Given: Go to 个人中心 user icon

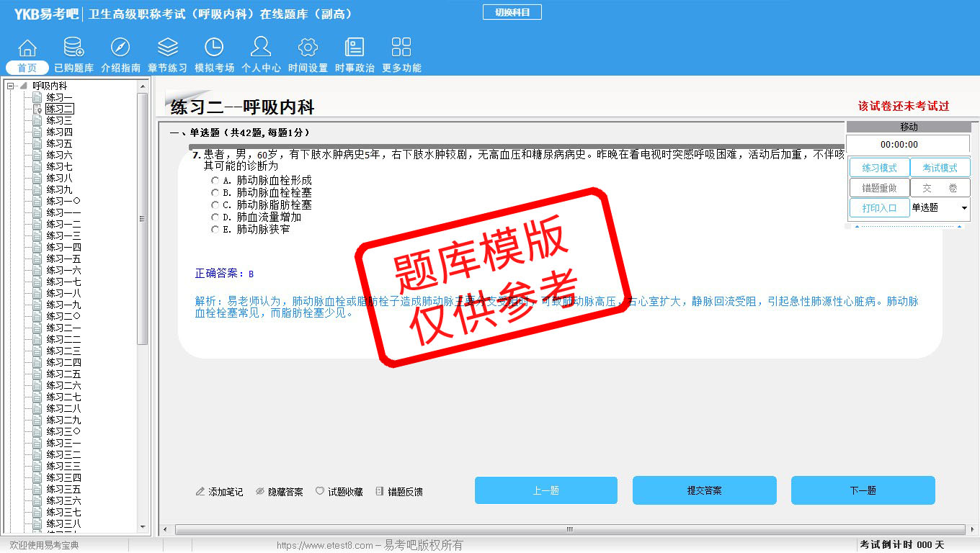Looking at the screenshot, I should click(x=261, y=48).
